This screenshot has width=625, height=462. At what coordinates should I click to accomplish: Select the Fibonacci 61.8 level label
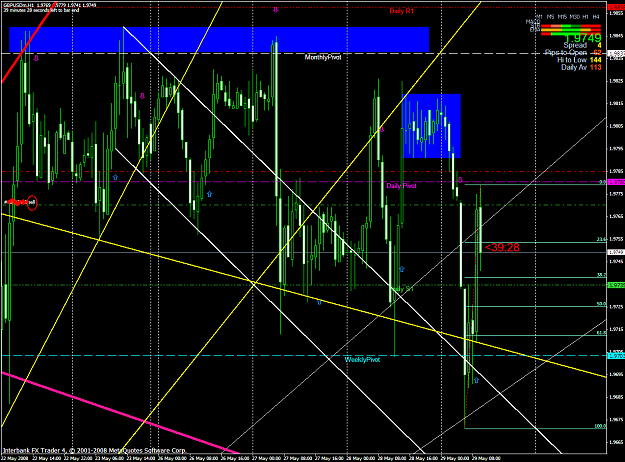(x=601, y=332)
